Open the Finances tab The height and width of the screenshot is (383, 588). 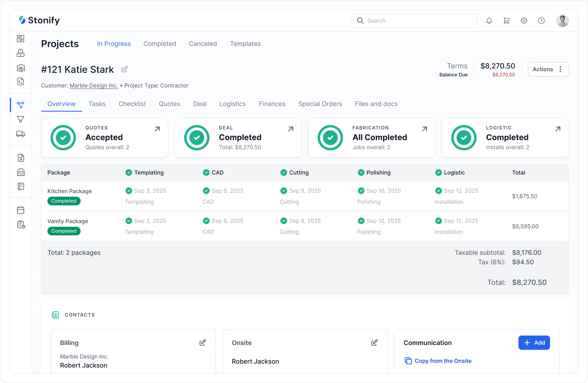tap(272, 104)
